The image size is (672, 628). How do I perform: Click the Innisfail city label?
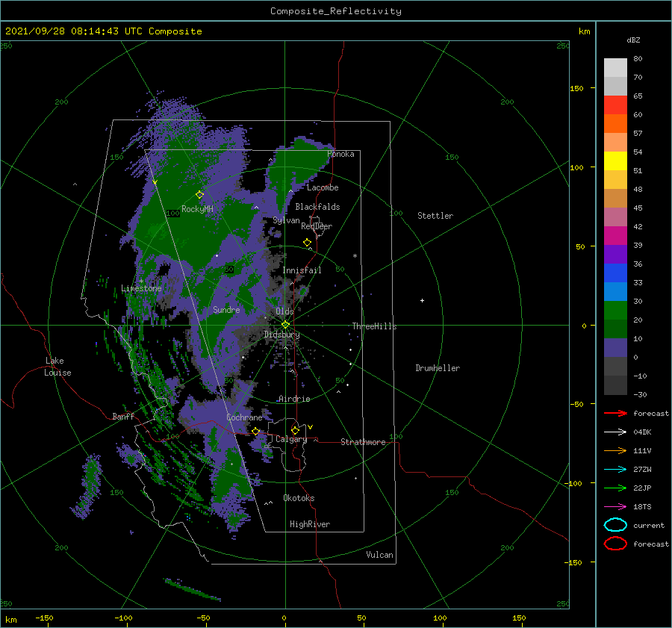(x=302, y=270)
